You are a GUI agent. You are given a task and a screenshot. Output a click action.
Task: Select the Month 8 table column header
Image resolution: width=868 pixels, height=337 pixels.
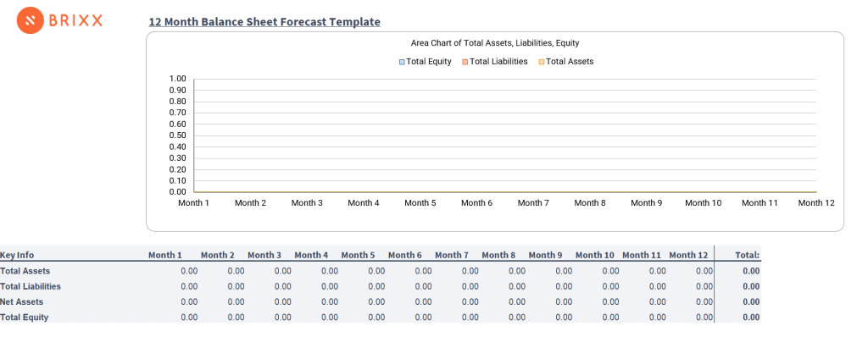(x=498, y=255)
